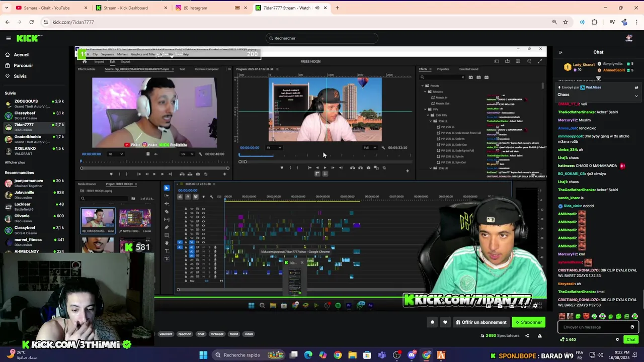The width and height of the screenshot is (644, 362).
Task: Hide the pinned Chaos message
Action: pos(636,87)
